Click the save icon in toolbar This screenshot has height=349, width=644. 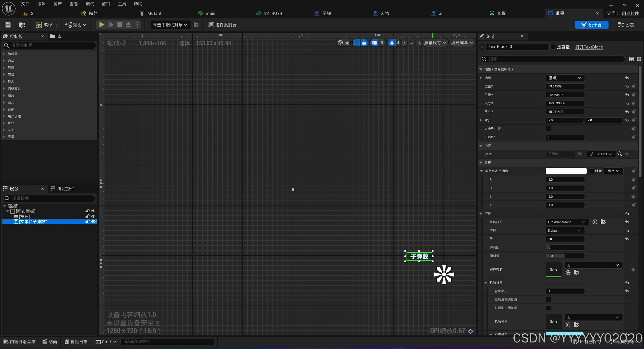click(8, 25)
